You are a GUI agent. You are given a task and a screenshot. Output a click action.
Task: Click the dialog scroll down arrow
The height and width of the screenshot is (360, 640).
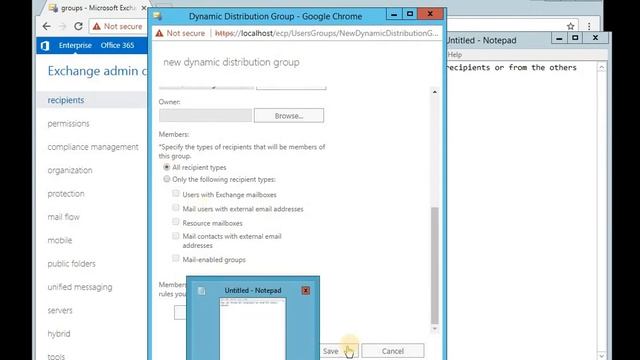click(x=435, y=329)
